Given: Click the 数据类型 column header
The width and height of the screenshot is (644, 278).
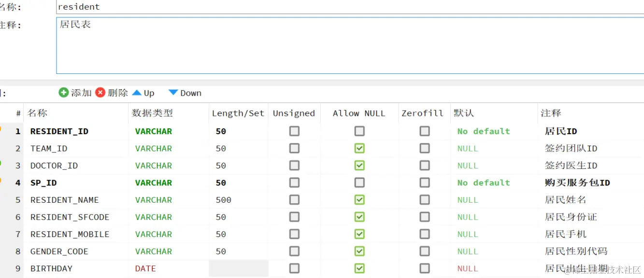Looking at the screenshot, I should pos(152,113).
